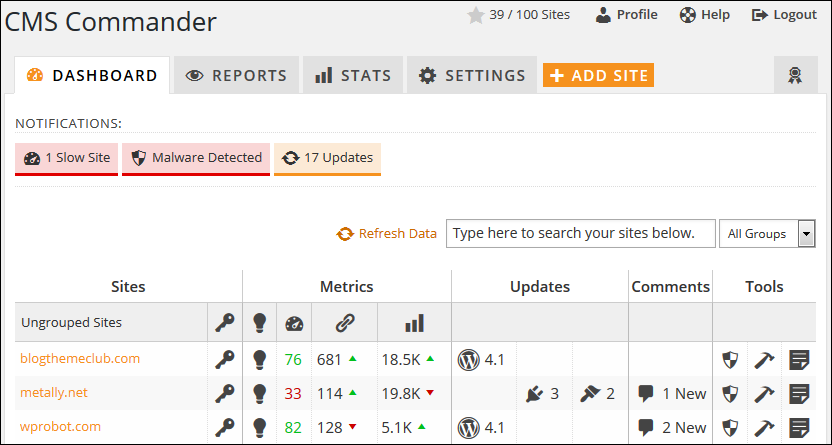832x445 pixels.
Task: Click the award ribbon icon tab
Action: (795, 75)
